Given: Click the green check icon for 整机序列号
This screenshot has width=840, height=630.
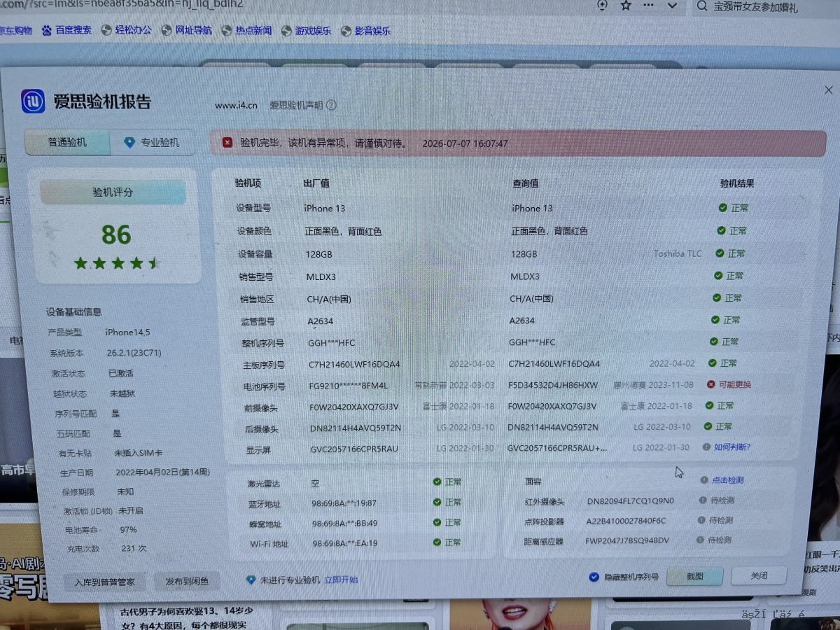Looking at the screenshot, I should [713, 342].
